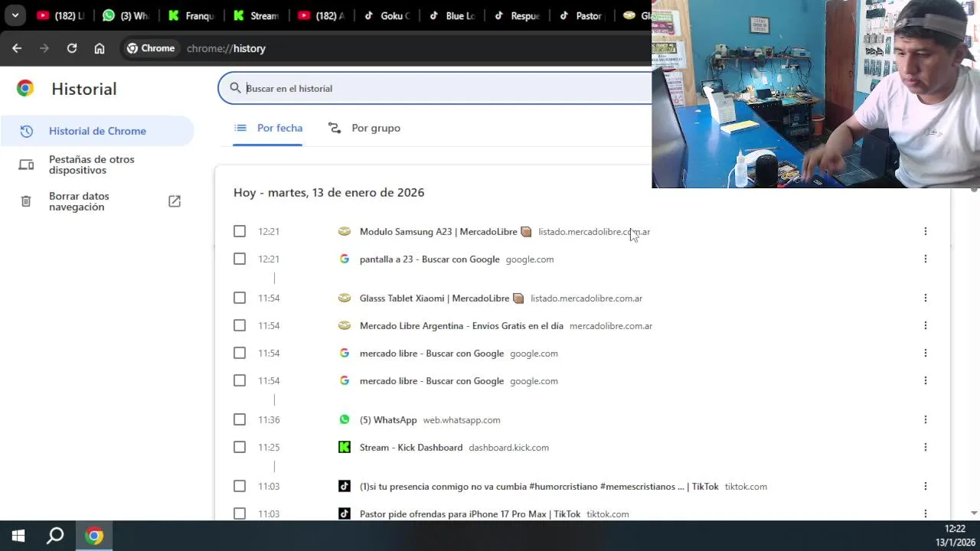
Task: Check the pantalla a 23 entry checkbox
Action: point(240,259)
